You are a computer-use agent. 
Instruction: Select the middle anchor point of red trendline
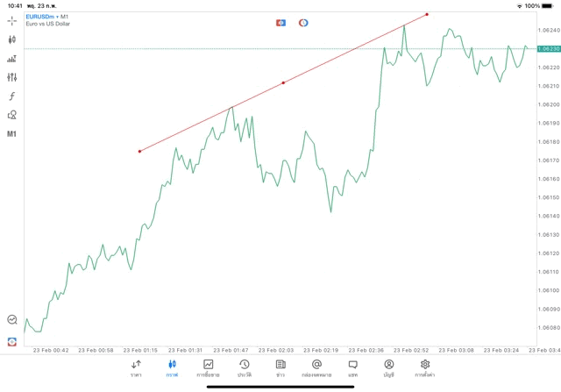pyautogui.click(x=283, y=83)
